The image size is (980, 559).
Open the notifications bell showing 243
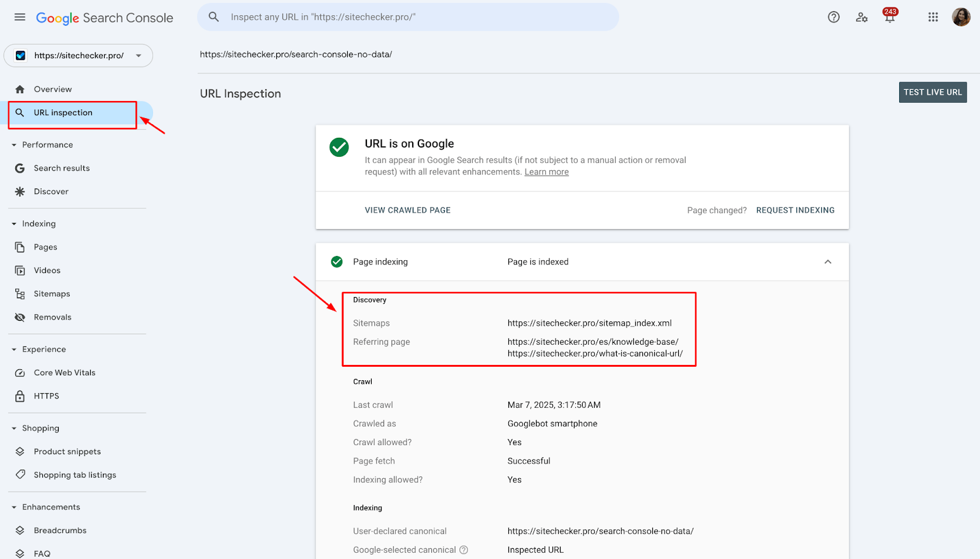889,17
